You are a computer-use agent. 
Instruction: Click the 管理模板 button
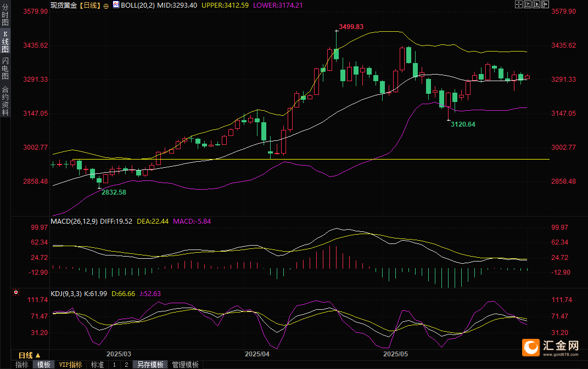[185, 365]
